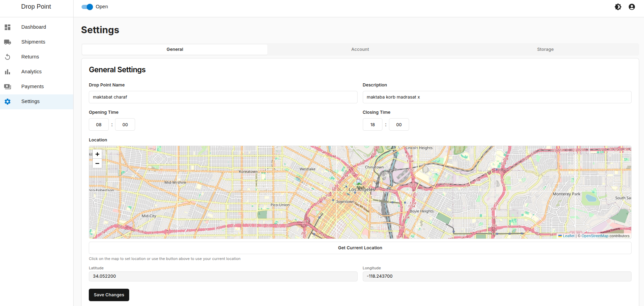
Task: Click the Analytics bar chart icon
Action: click(x=8, y=72)
